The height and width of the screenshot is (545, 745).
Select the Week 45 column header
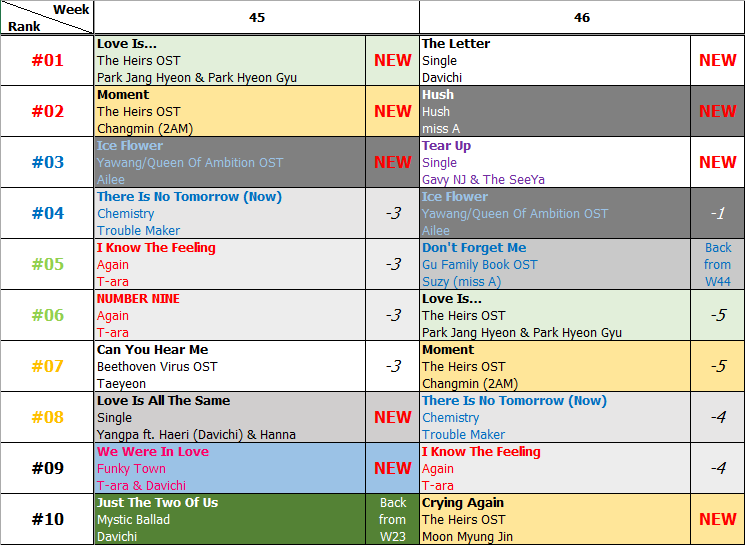tap(257, 18)
